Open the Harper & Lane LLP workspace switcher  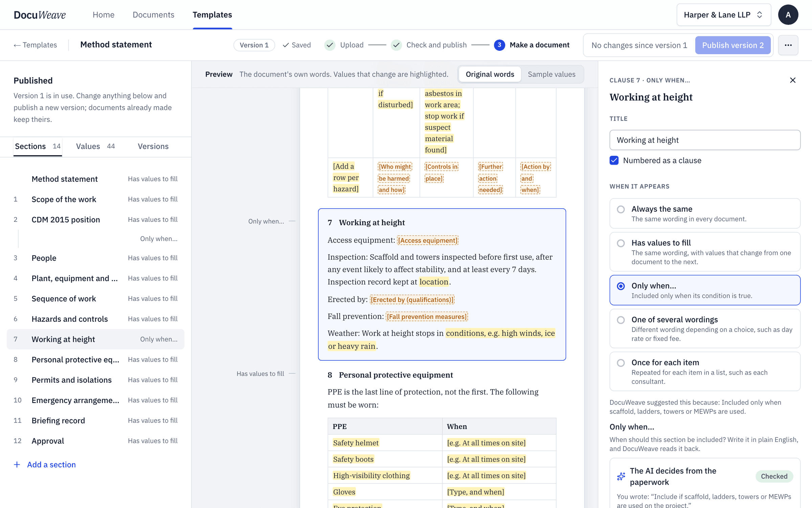click(724, 15)
